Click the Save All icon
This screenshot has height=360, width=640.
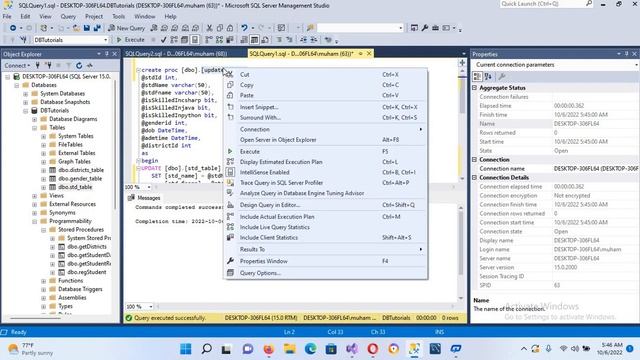click(x=97, y=28)
